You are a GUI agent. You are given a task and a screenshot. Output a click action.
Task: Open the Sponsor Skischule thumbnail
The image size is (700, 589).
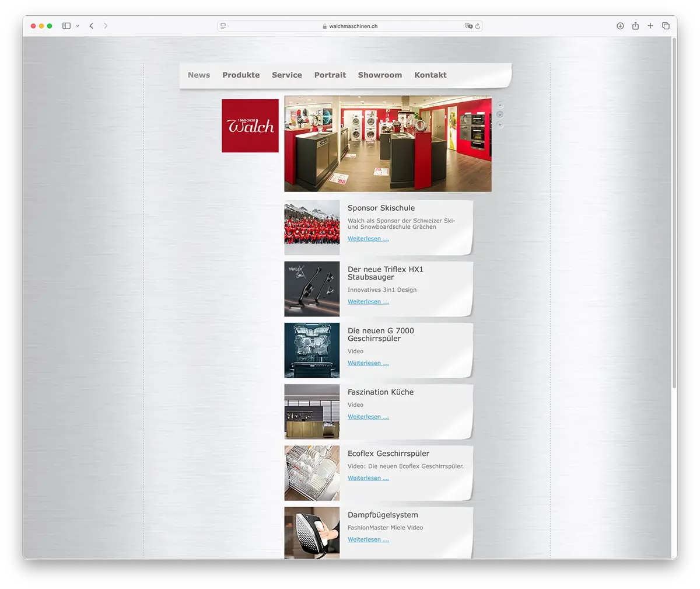point(312,228)
